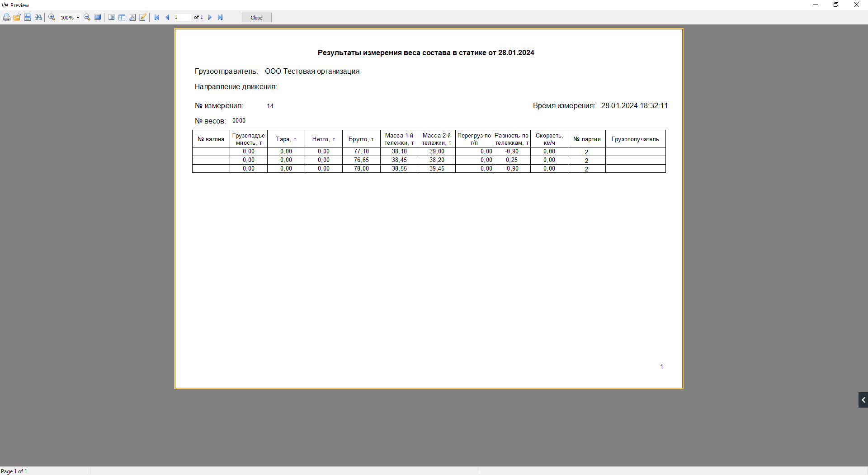868x475 pixels.
Task: Toggle full screen preview mode icon
Action: click(98, 18)
